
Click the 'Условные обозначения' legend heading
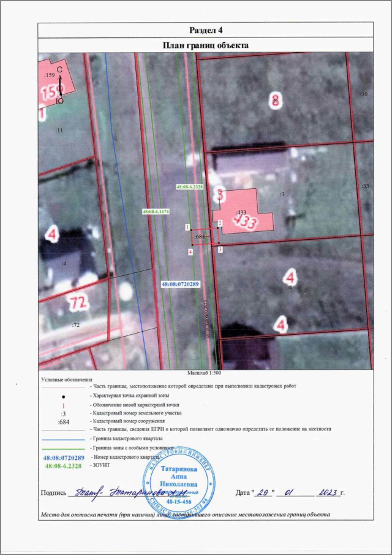click(x=66, y=380)
